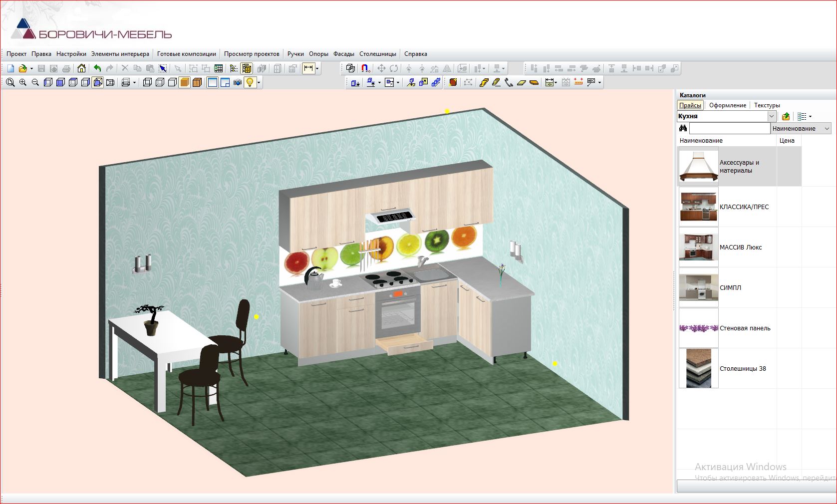
Task: Click the catalog search input field
Action: click(x=730, y=128)
